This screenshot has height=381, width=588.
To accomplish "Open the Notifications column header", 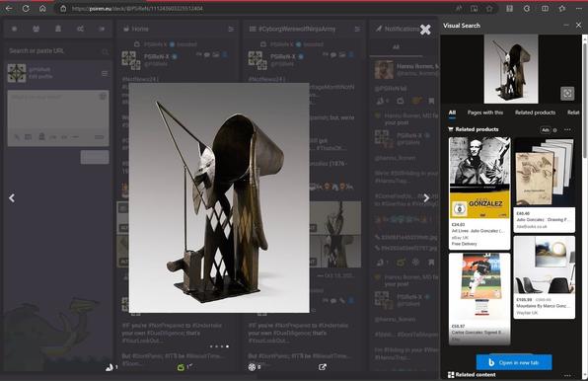I will (x=399, y=29).
